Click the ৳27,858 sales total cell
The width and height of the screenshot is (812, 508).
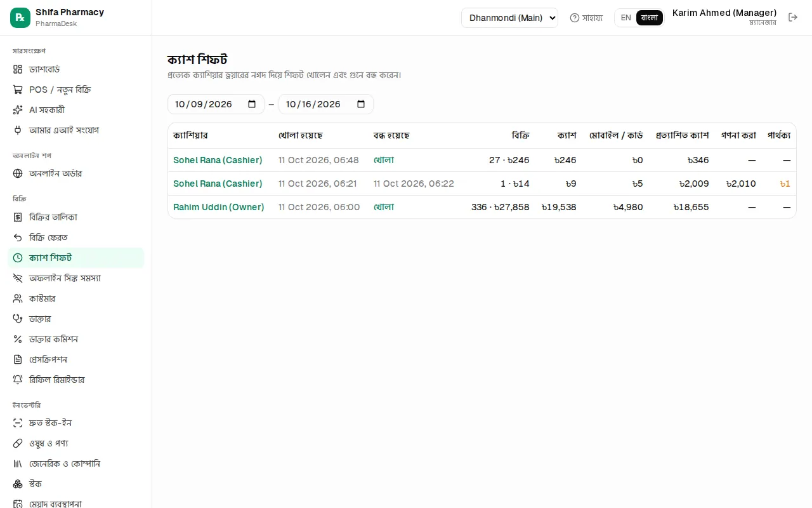(501, 207)
